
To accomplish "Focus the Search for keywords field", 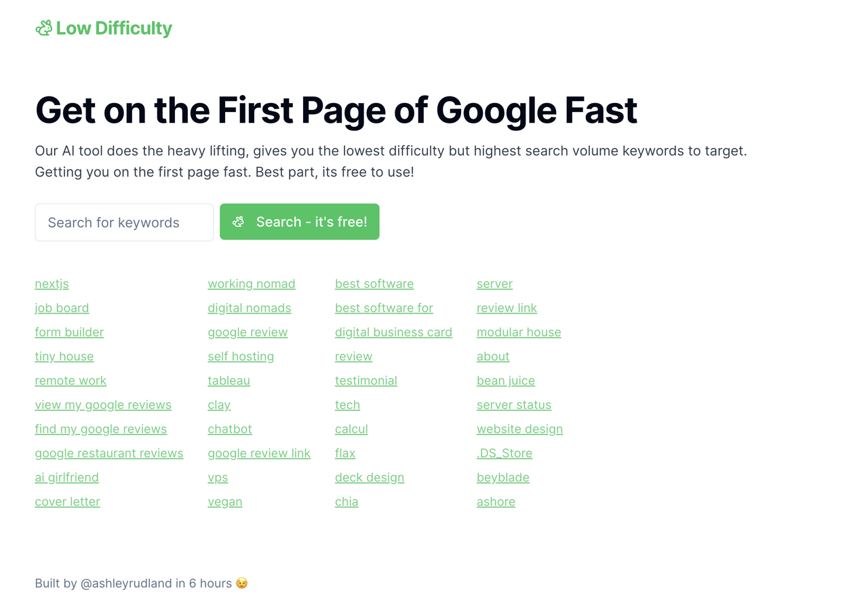I will coord(124,222).
